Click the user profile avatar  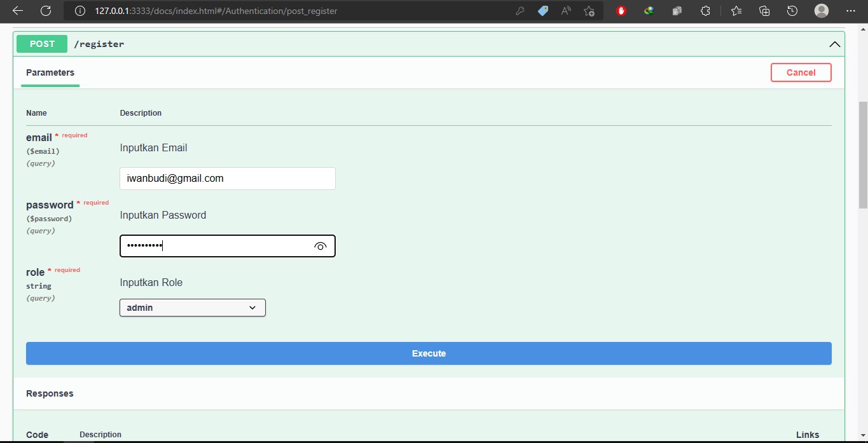(x=822, y=11)
